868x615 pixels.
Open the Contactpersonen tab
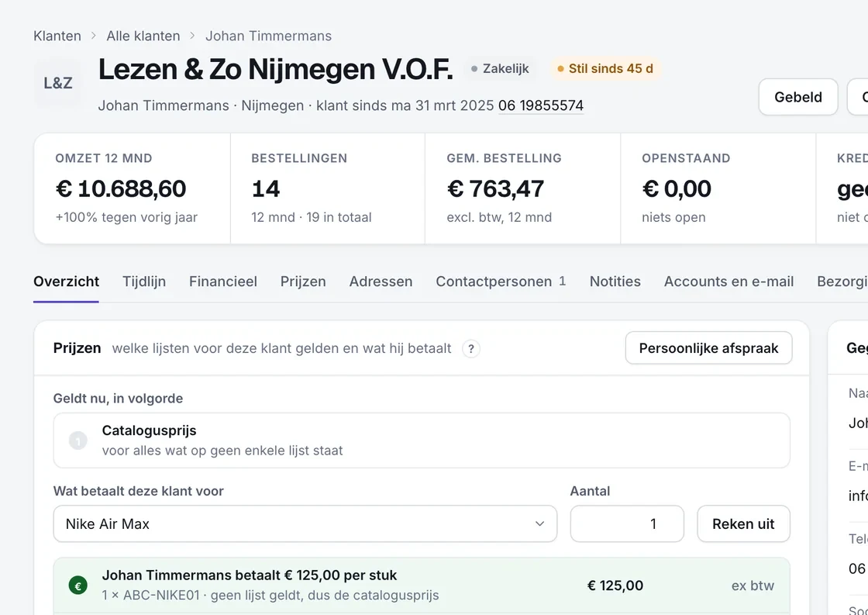[x=501, y=282]
